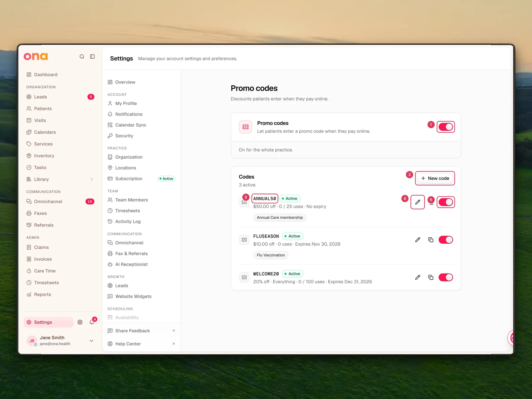Collapse sidebar with the panel icon
The height and width of the screenshot is (399, 532).
(93, 57)
